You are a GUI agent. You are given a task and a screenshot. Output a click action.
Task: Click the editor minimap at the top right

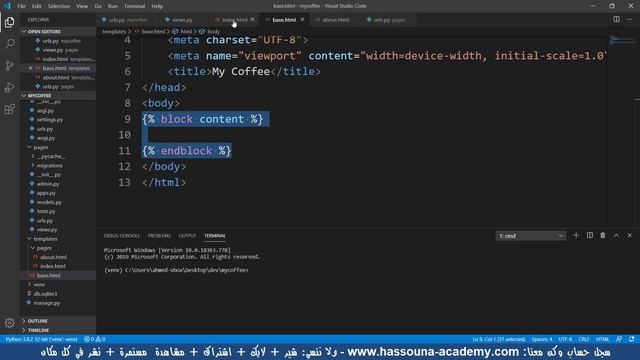pyautogui.click(x=622, y=41)
